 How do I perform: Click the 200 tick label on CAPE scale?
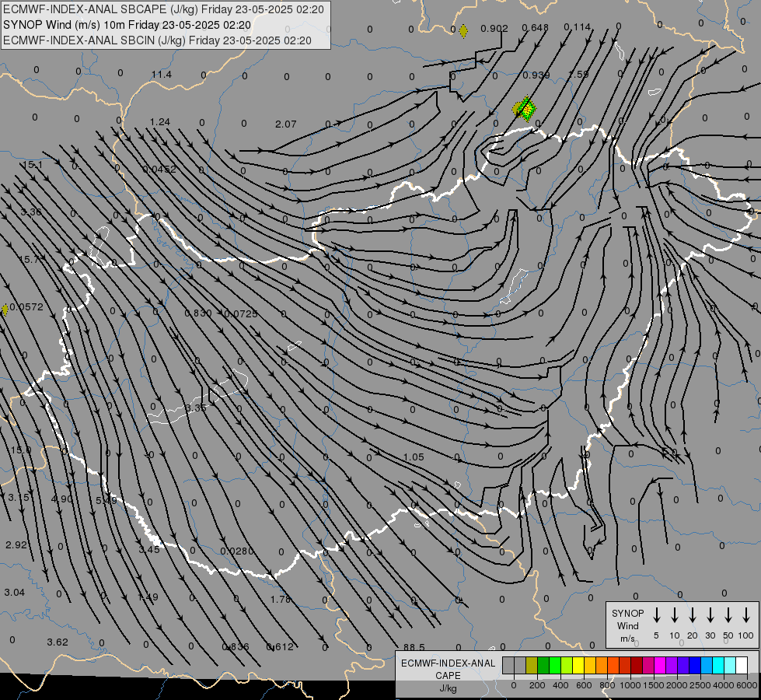[537, 685]
